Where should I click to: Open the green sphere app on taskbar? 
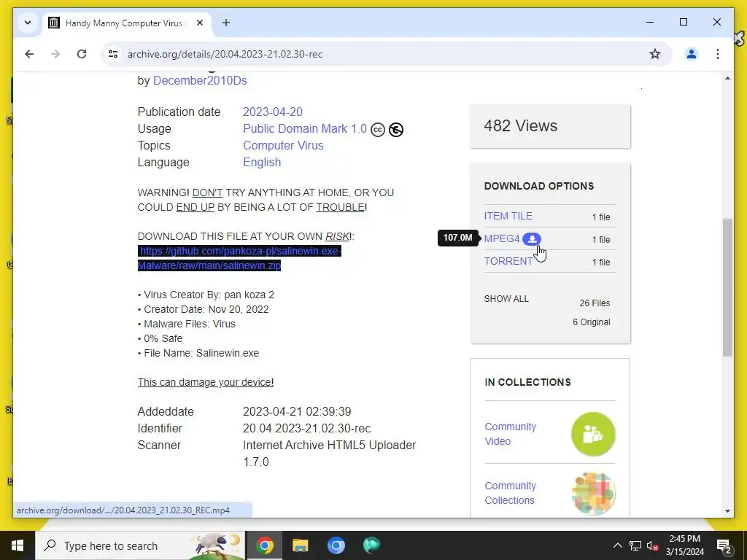pyautogui.click(x=371, y=545)
